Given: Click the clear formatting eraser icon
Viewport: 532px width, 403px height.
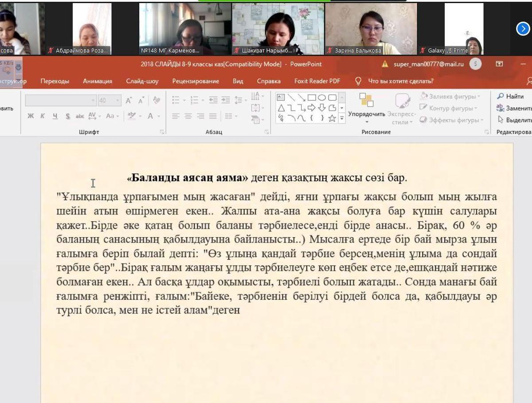Looking at the screenshot, I should 156,101.
